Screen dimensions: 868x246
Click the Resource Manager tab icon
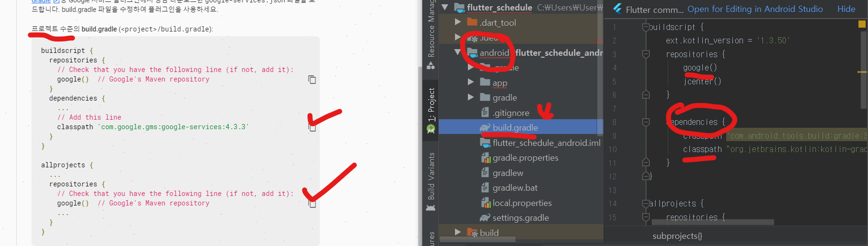coord(431,65)
